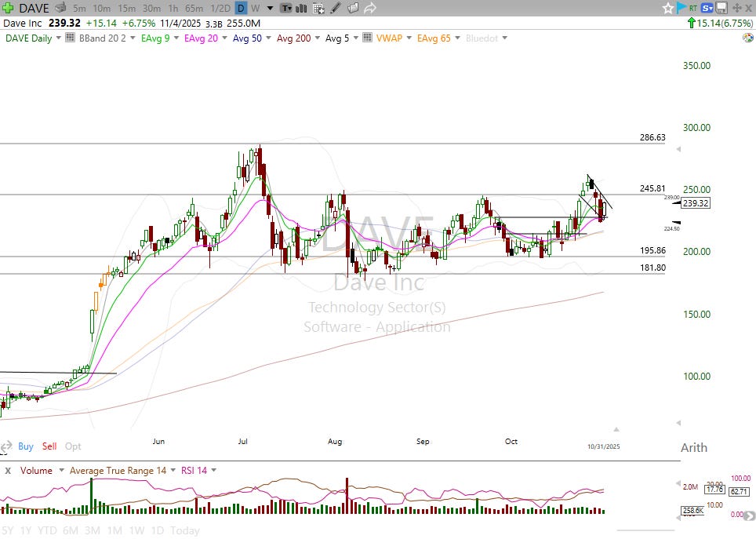Click the green up-arrow price change icon
Viewport: 756px width, 539px height.
[691, 23]
